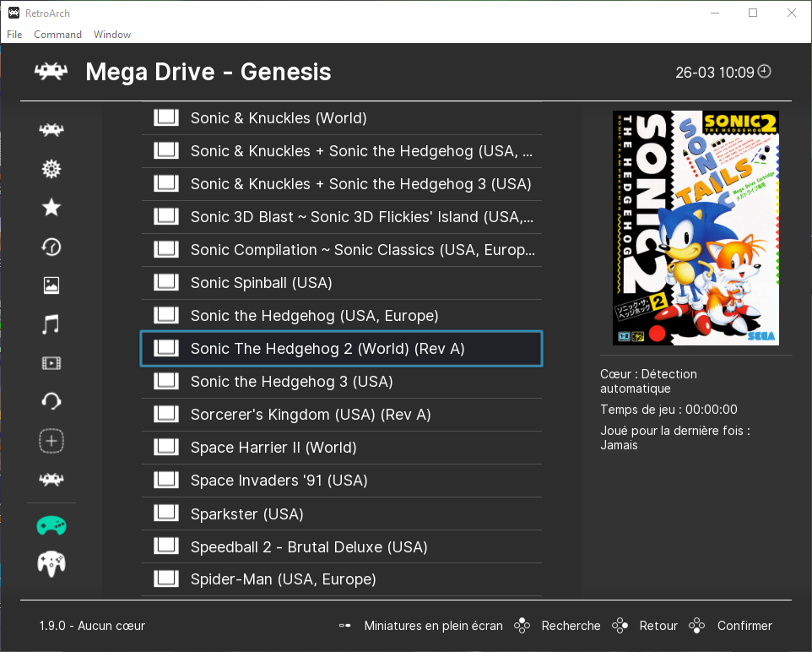Image resolution: width=812 pixels, height=652 pixels.
Task: Open Netplay headset icon in sidebar
Action: [51, 402]
